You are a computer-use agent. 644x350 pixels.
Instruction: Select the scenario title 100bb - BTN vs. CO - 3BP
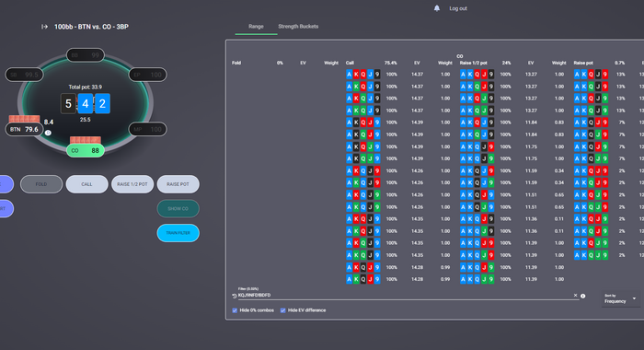pyautogui.click(x=91, y=27)
